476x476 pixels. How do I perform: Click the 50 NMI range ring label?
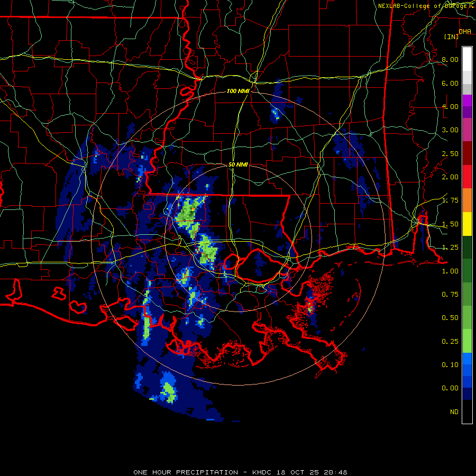click(238, 164)
